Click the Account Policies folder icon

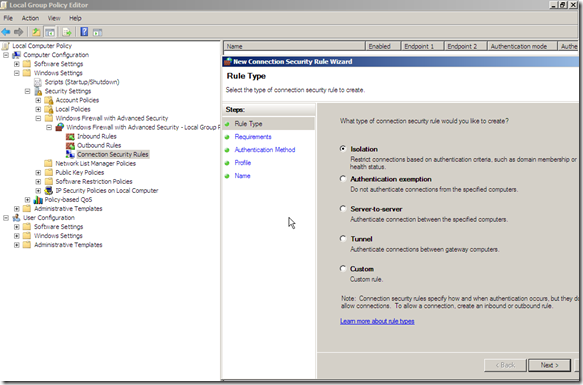pyautogui.click(x=49, y=100)
